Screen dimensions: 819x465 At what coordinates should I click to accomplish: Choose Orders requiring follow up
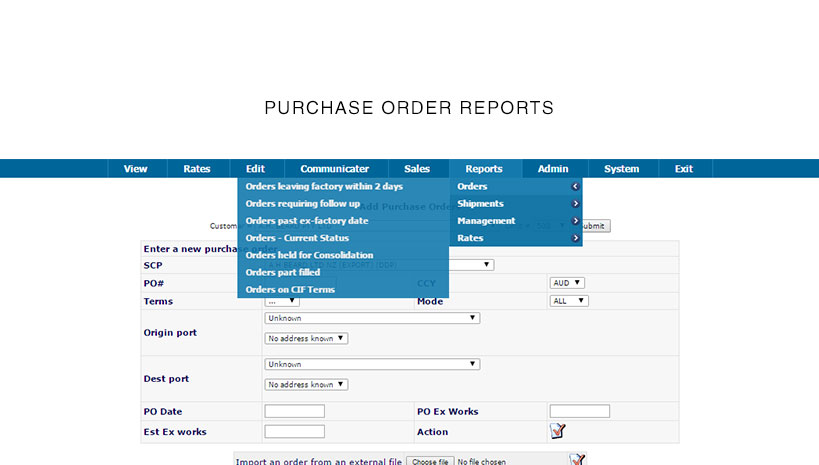click(303, 204)
